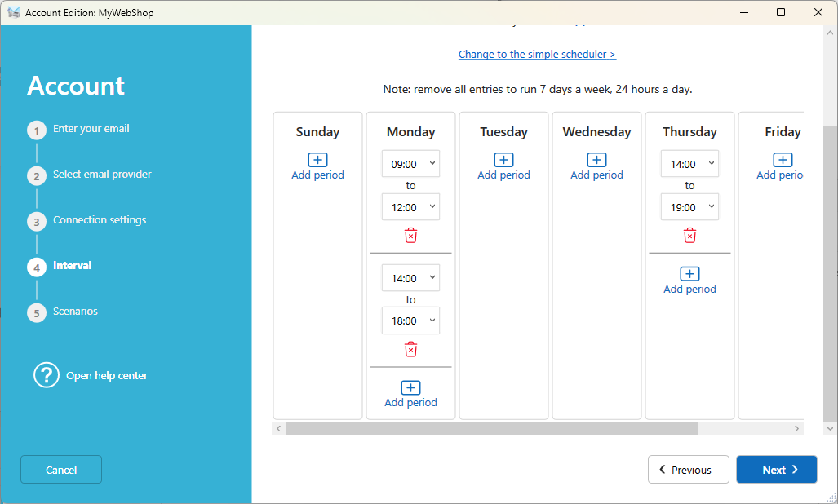Open Monday's 14:00 start time dropdown
Image resolution: width=838 pixels, height=504 pixels.
410,278
